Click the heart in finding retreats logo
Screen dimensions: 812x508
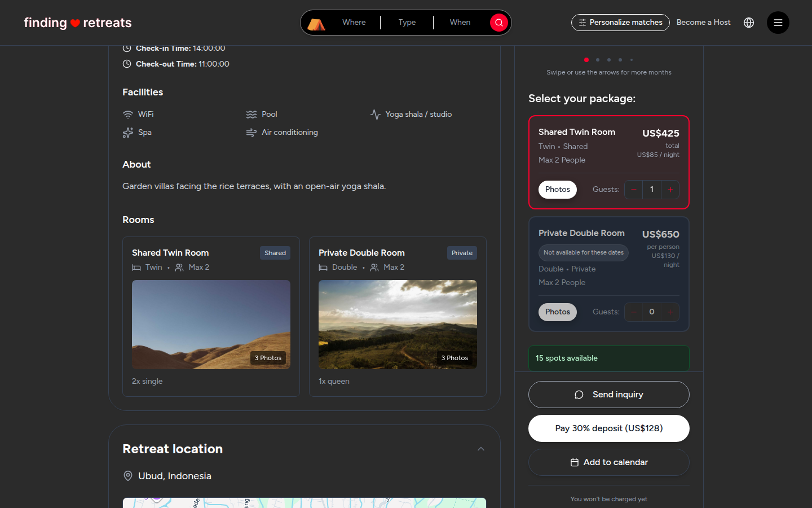tap(75, 23)
